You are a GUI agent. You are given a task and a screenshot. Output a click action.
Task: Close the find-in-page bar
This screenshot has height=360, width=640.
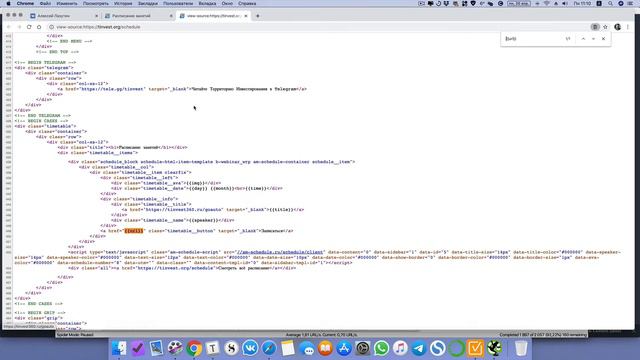[603, 39]
